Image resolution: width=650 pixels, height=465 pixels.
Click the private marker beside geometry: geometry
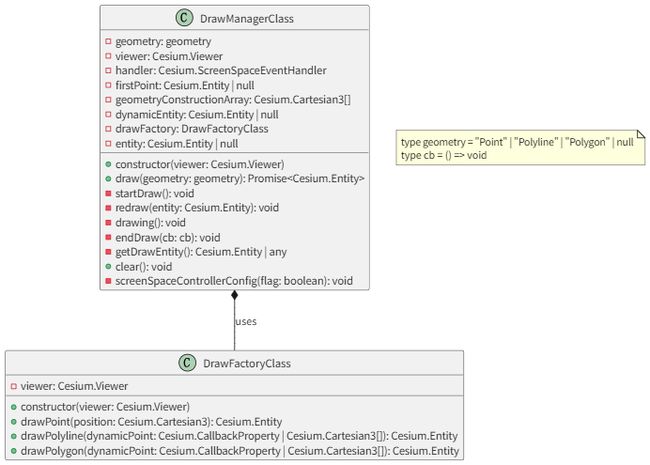pyautogui.click(x=108, y=41)
